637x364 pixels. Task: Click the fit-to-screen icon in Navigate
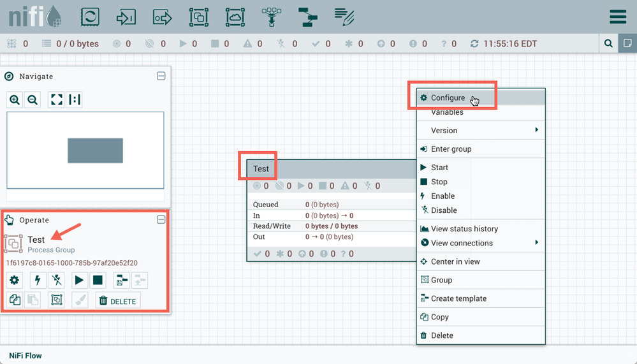click(56, 99)
